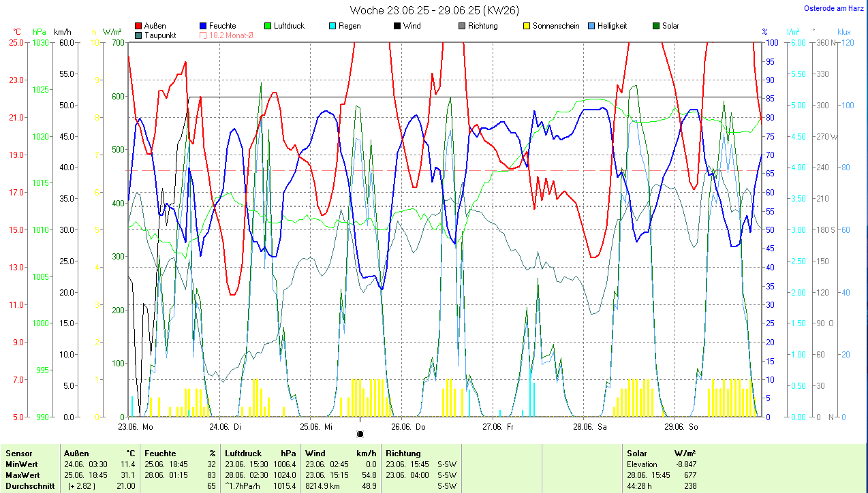The height and width of the screenshot is (493, 868).
Task: Click the MaxWert row label
Action: point(22,475)
